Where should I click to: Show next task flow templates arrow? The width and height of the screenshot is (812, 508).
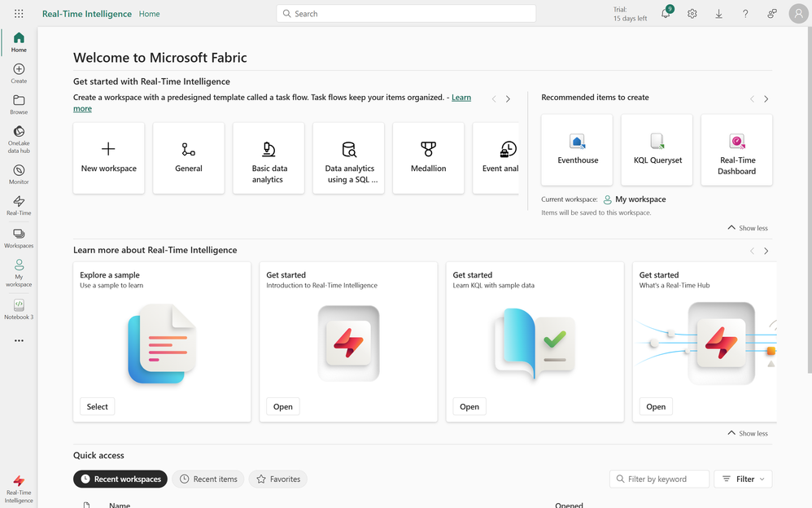[x=508, y=99]
